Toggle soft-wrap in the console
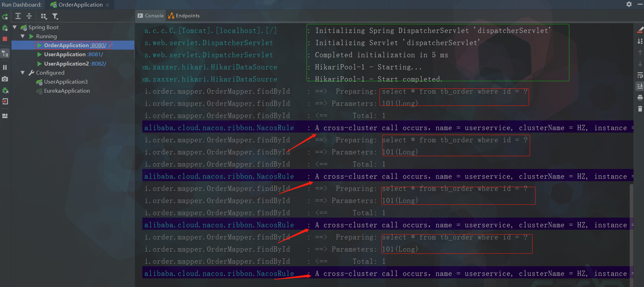Viewport: 644px width, 287px height. tap(640, 75)
